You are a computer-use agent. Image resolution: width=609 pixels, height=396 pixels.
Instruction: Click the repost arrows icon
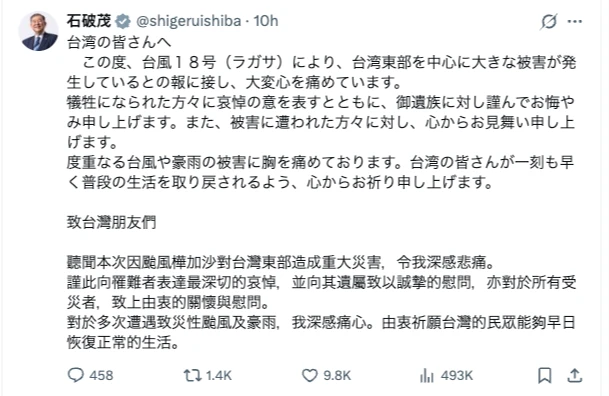pos(192,375)
